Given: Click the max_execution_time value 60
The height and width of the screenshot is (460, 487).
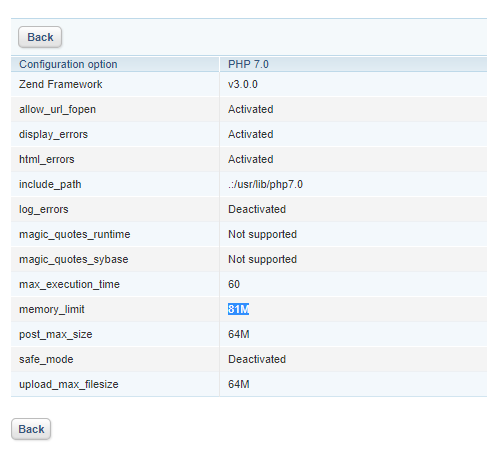Looking at the screenshot, I should [x=234, y=284].
